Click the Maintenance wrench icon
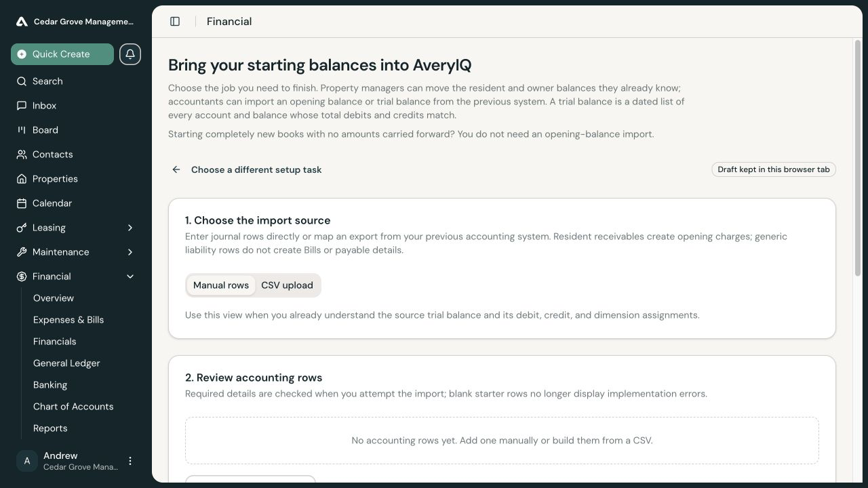 coord(22,252)
